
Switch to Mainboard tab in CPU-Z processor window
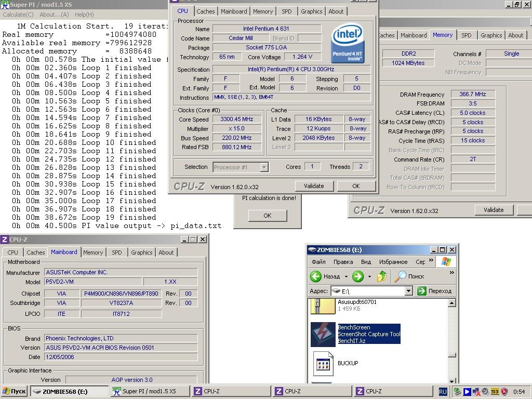tap(234, 11)
